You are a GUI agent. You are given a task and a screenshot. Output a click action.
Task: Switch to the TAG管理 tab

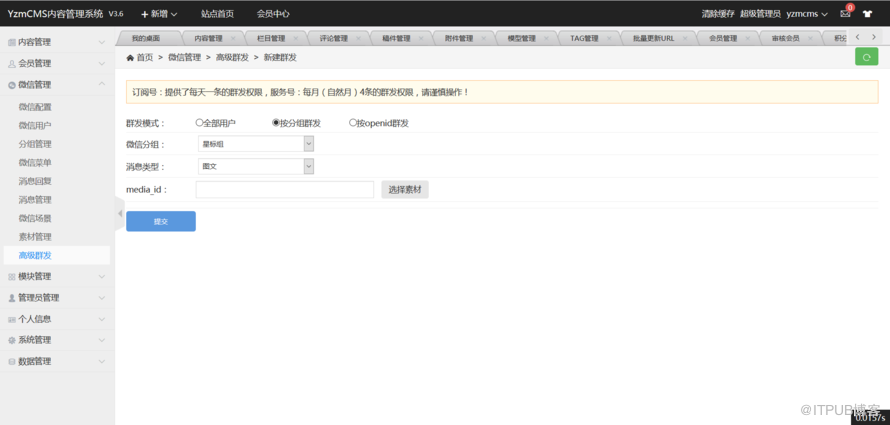(584, 39)
